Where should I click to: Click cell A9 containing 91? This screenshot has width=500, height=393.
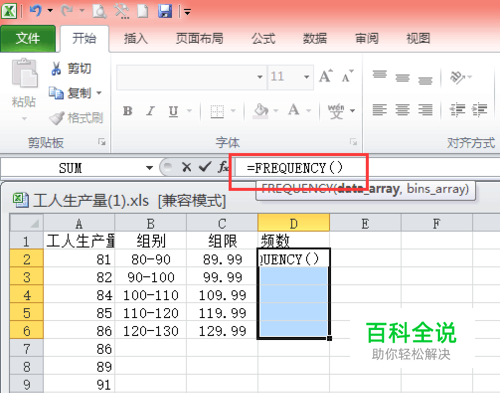click(79, 385)
